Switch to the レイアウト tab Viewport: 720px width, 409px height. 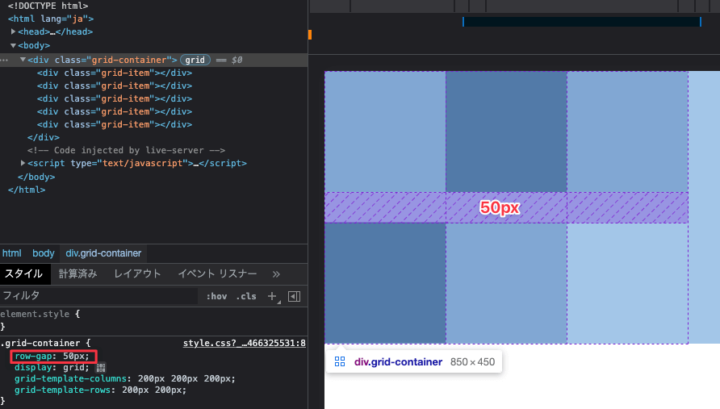click(137, 274)
